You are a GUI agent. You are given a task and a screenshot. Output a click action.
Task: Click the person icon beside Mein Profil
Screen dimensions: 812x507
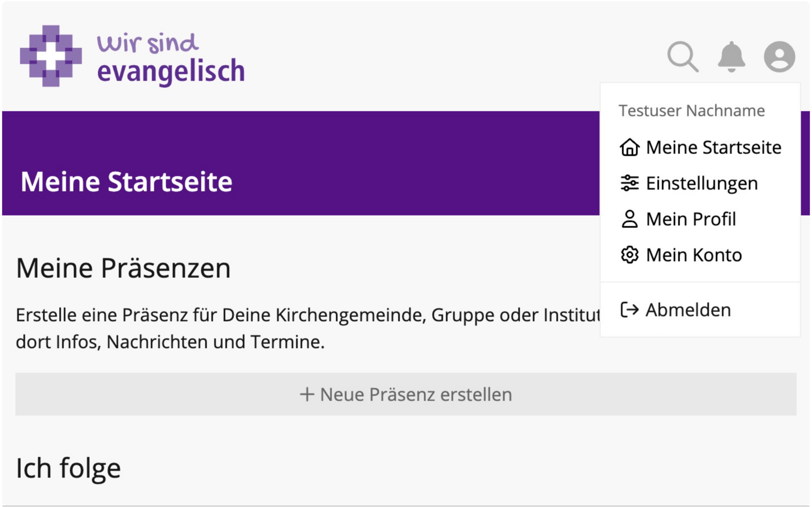630,219
